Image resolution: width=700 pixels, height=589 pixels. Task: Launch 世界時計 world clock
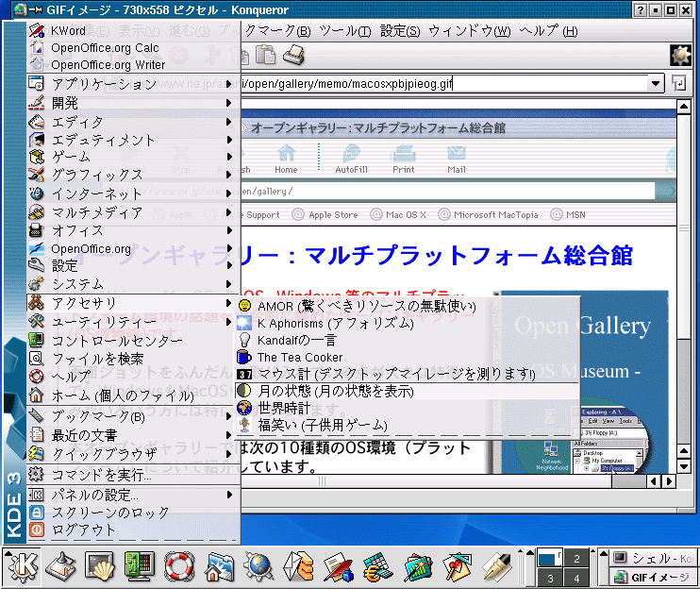408,408
